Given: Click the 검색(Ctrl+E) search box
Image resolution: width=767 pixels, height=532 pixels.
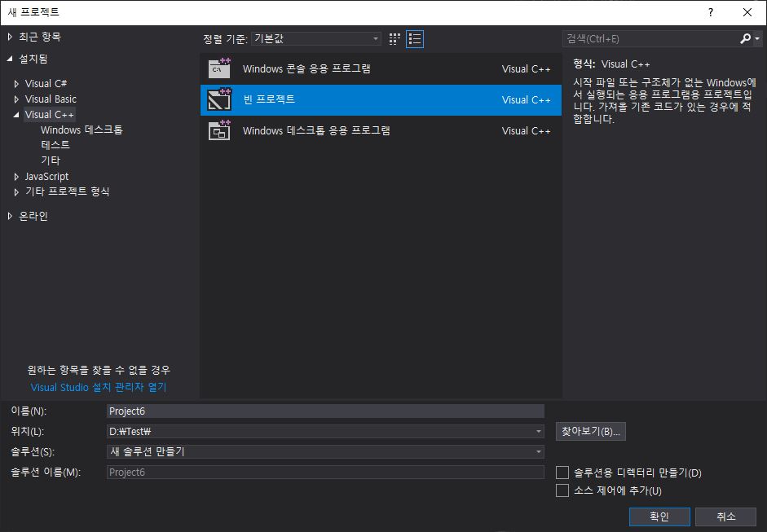Looking at the screenshot, I should pyautogui.click(x=650, y=38).
